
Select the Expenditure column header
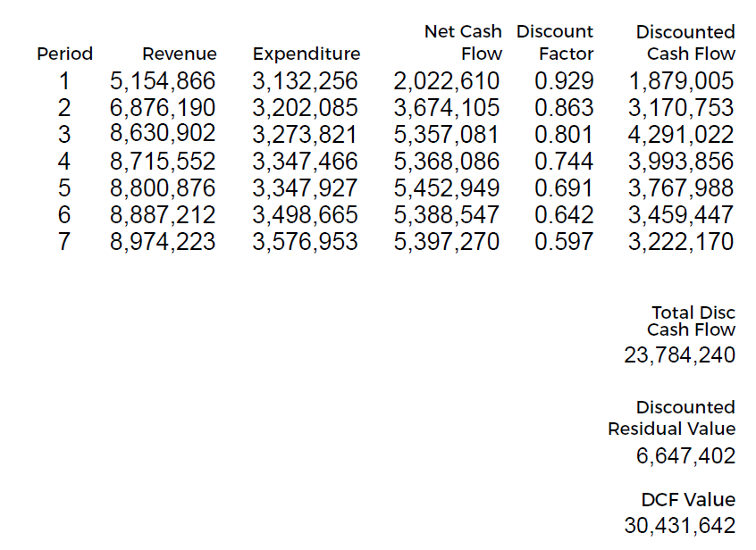[307, 53]
